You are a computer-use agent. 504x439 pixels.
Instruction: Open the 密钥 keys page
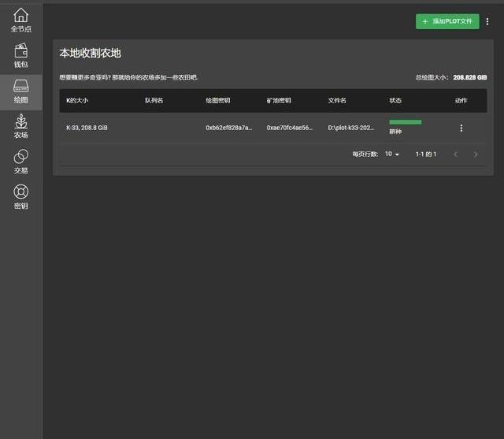[x=21, y=197]
